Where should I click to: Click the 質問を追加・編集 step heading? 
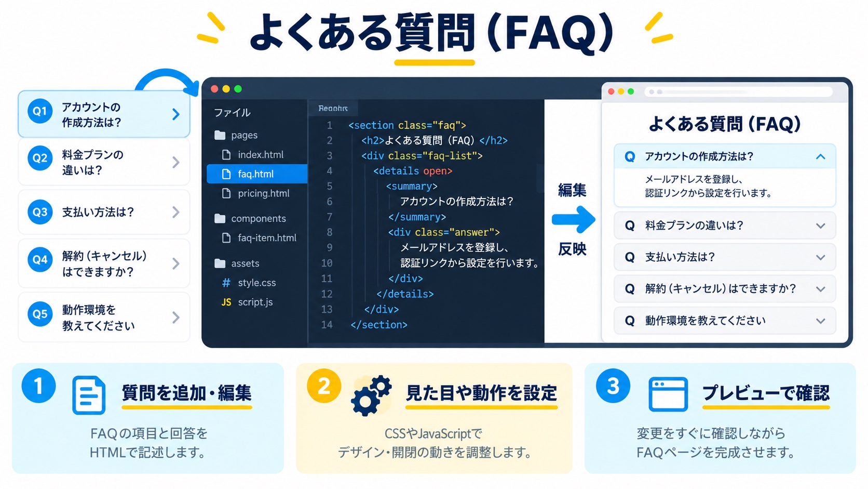pos(186,393)
